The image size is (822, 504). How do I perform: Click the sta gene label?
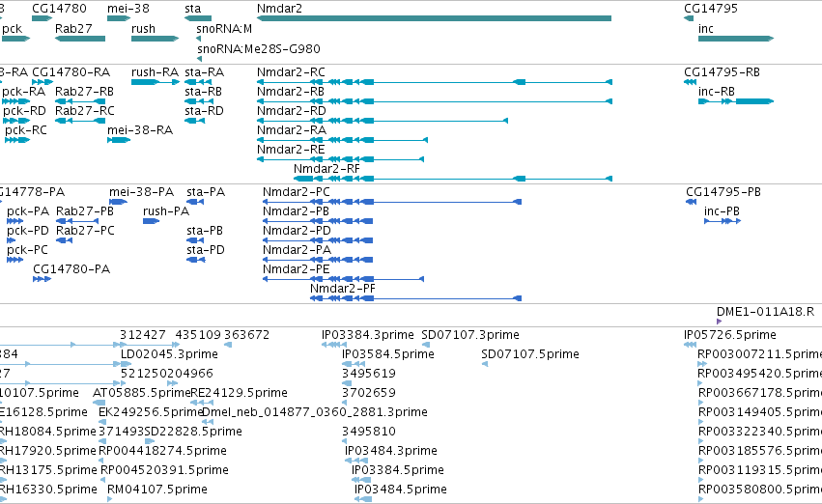coord(192,9)
